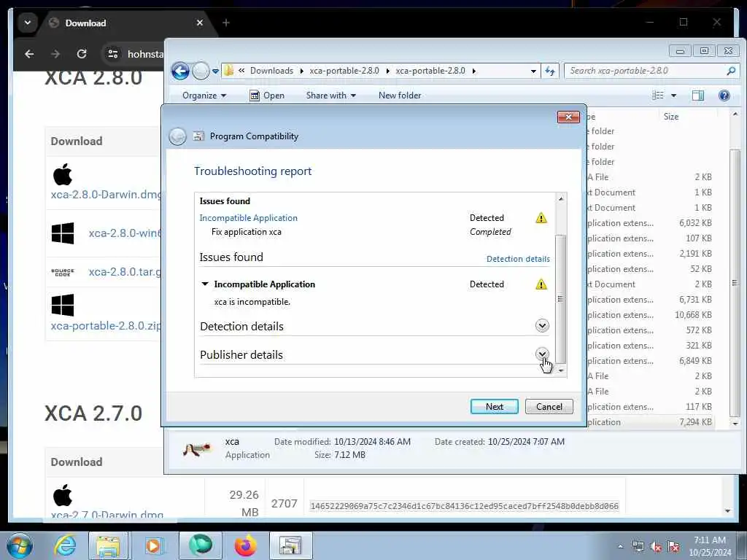Go back in Explorer window
The height and width of the screenshot is (560, 747).
pyautogui.click(x=180, y=71)
